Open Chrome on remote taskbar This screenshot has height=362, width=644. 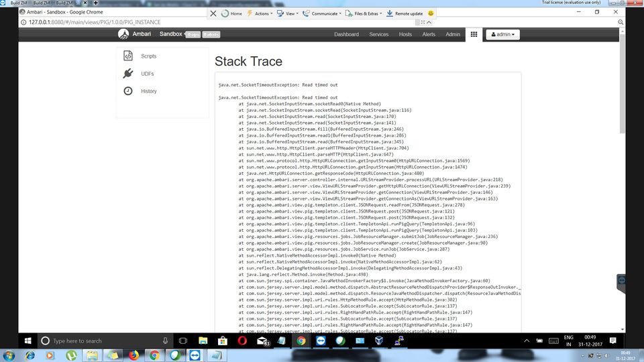point(301,341)
